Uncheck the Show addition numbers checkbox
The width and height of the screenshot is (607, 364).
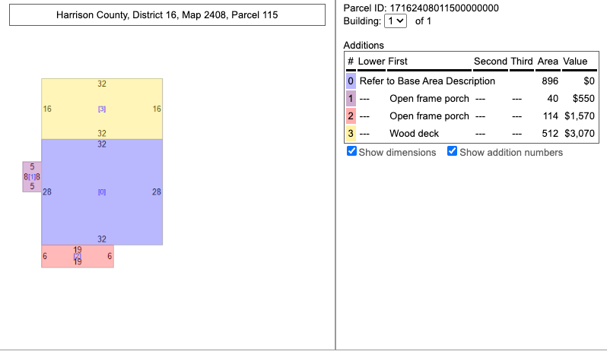pos(452,151)
